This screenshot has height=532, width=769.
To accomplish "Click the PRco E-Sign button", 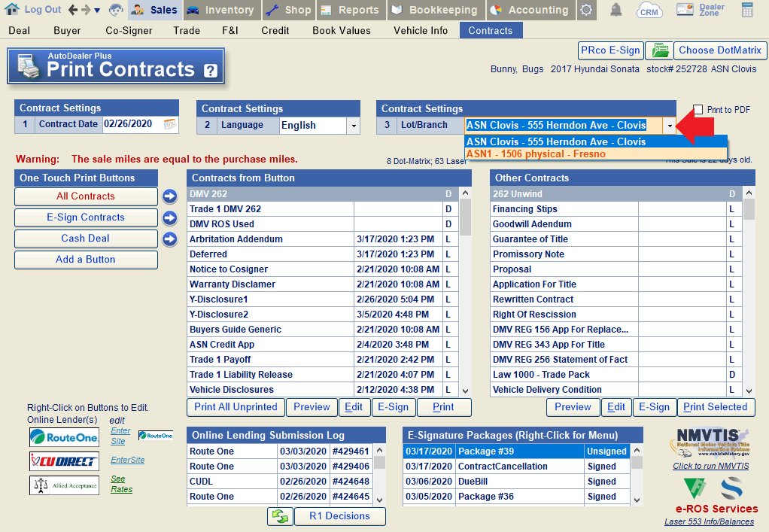I will (x=610, y=50).
